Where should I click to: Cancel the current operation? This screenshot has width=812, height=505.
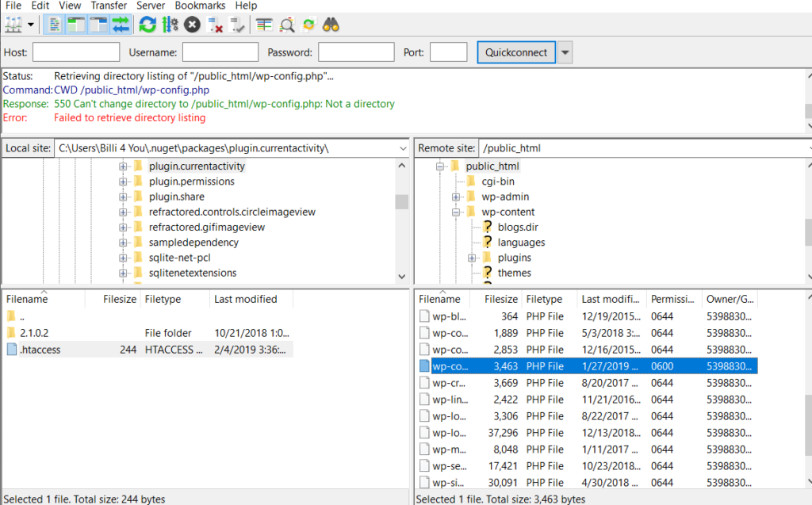click(x=192, y=25)
